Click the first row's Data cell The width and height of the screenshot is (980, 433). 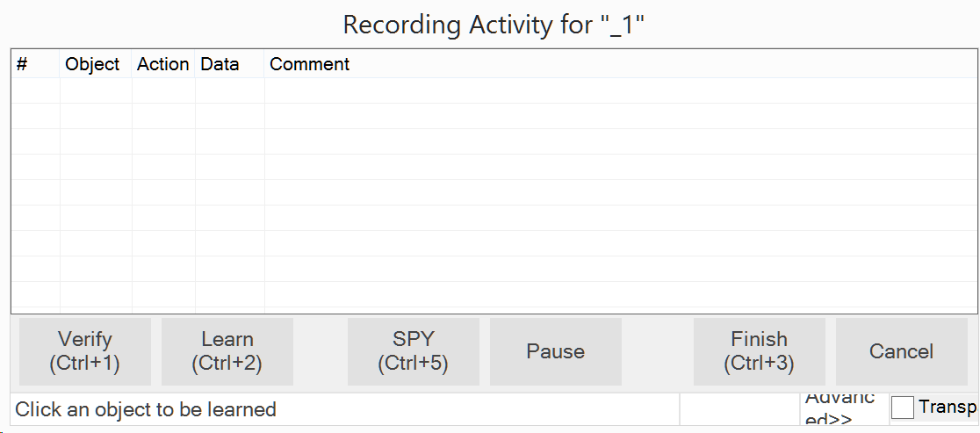[x=229, y=90]
